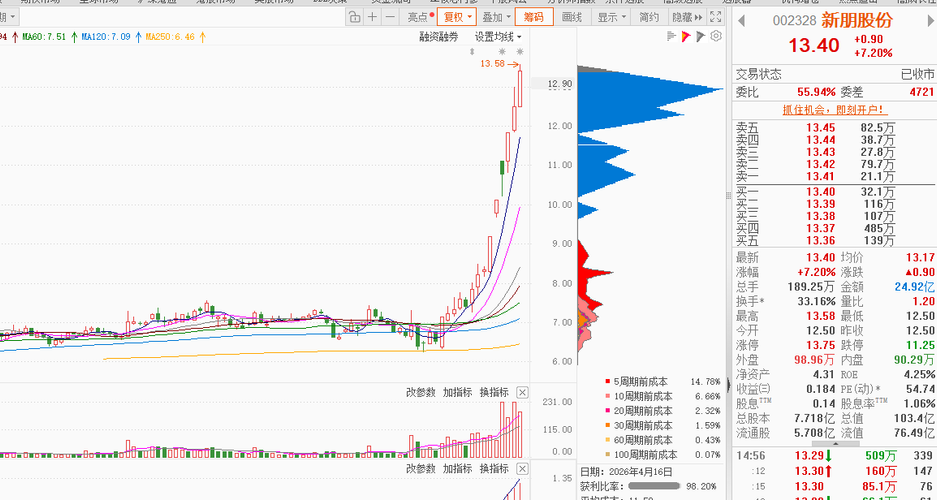The image size is (937, 500).
Task: Click the MA120 upward arrow indicator
Action: tap(137, 37)
